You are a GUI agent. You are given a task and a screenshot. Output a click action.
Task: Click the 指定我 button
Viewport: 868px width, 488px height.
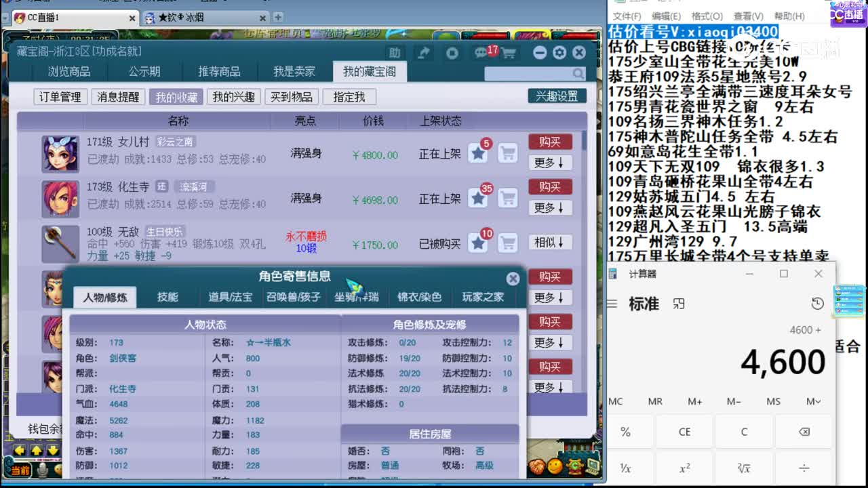coord(349,97)
